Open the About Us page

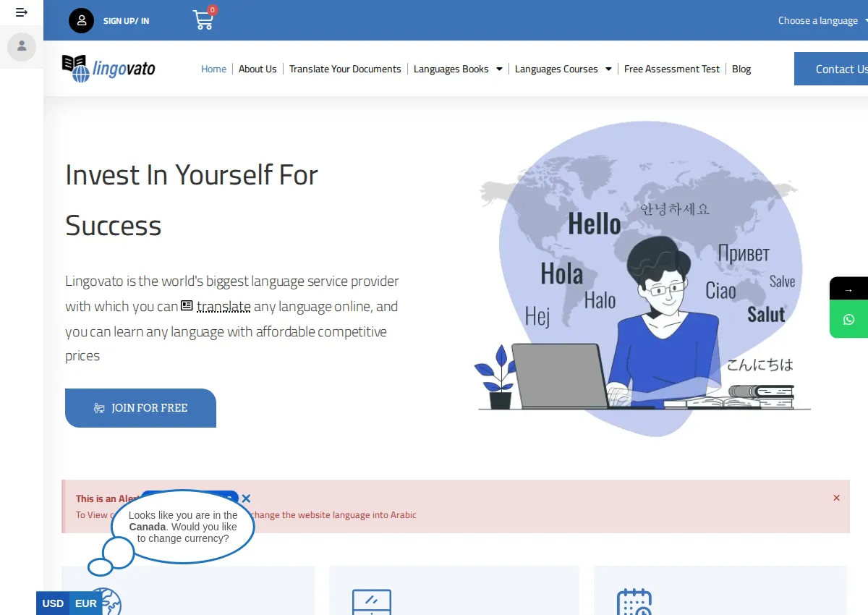click(x=258, y=69)
